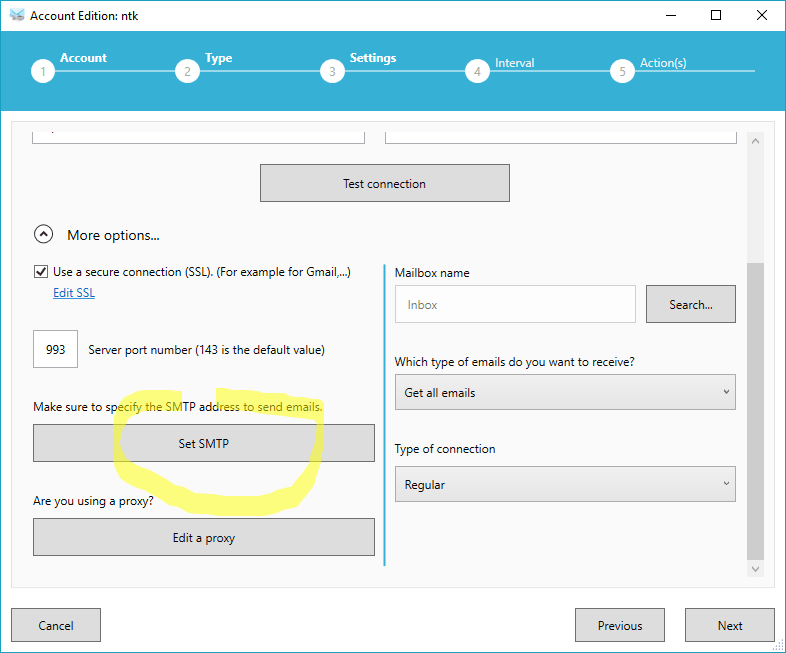
Task: Click 'Which type of emails' question text
Action: tap(514, 361)
